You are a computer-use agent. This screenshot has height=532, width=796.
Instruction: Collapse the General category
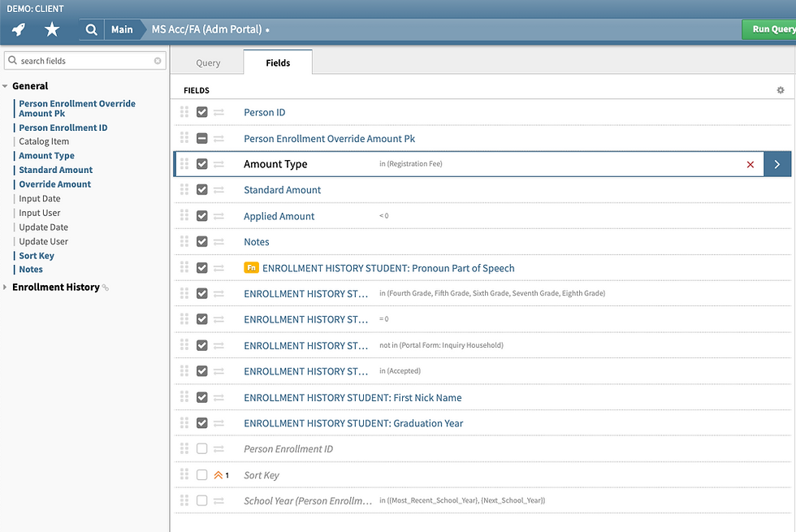click(x=5, y=86)
